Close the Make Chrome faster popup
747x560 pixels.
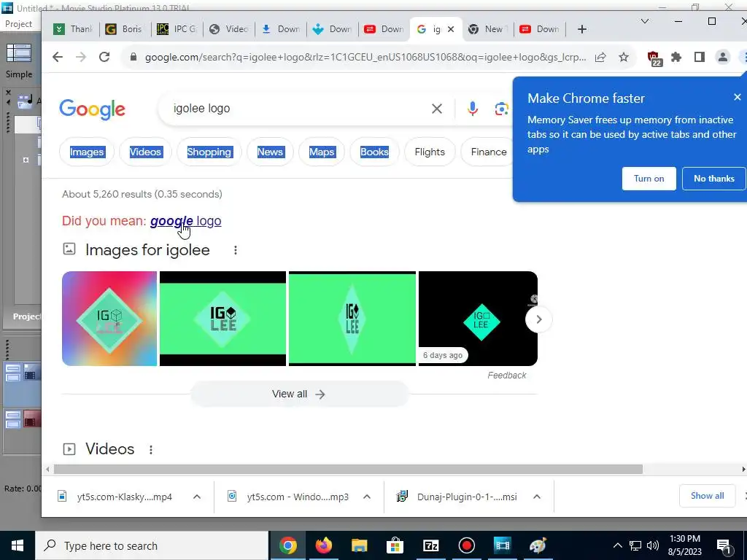pos(738,97)
